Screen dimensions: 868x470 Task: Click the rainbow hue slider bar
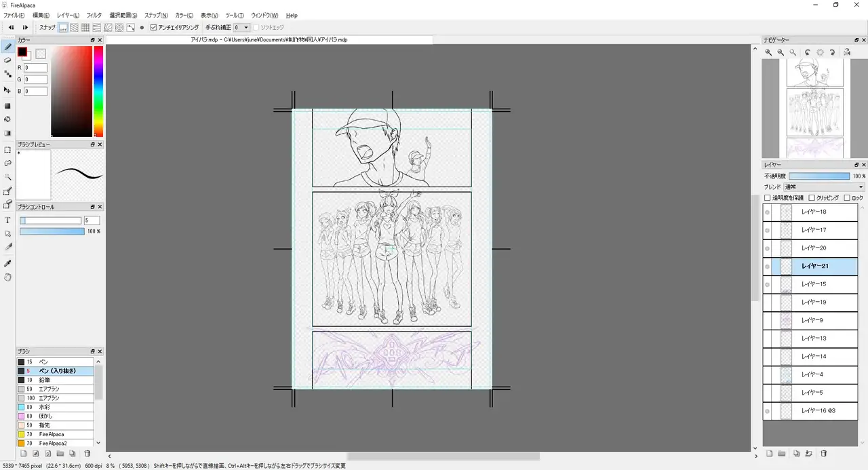click(98, 92)
